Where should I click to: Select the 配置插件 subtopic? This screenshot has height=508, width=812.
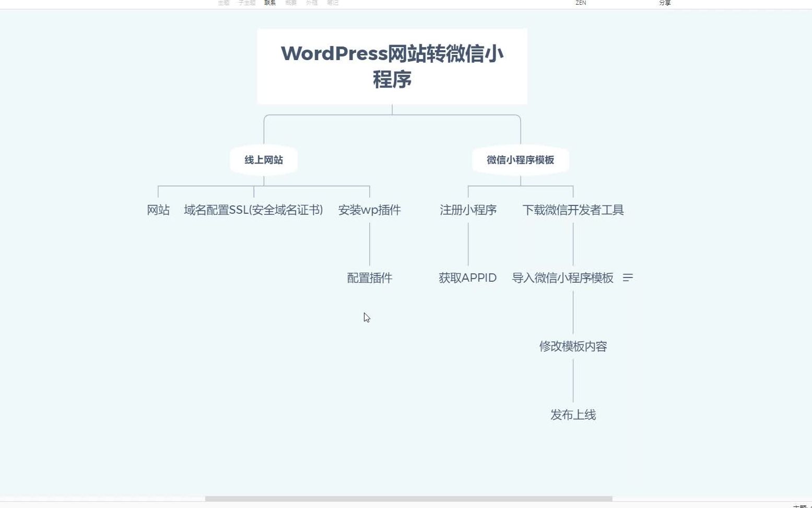pos(370,278)
